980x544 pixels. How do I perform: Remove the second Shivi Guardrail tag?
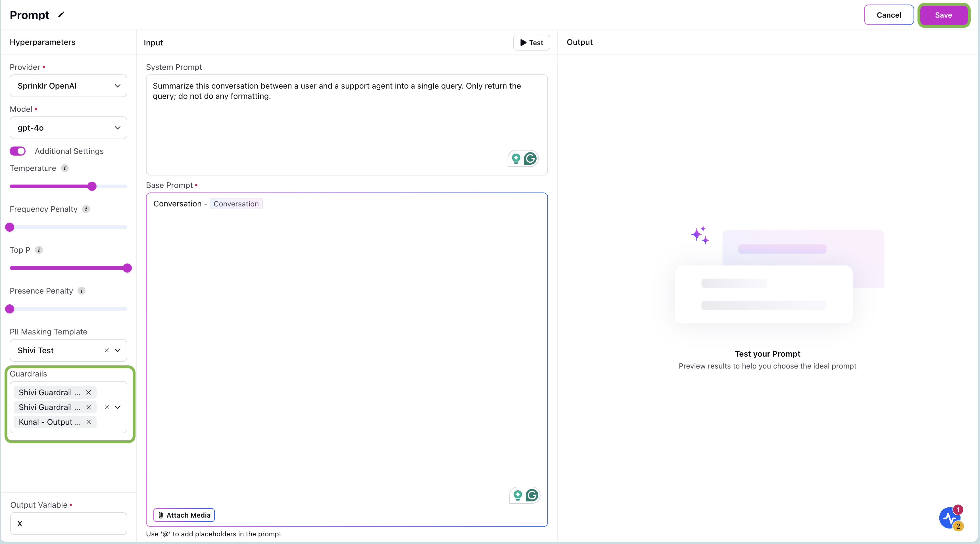tap(89, 407)
